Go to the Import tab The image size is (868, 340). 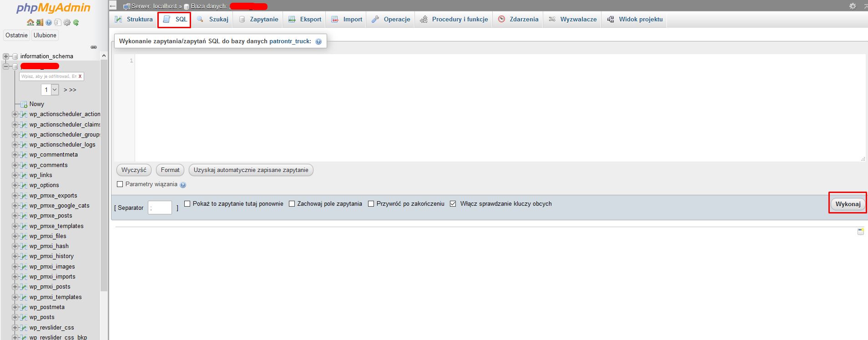click(347, 19)
